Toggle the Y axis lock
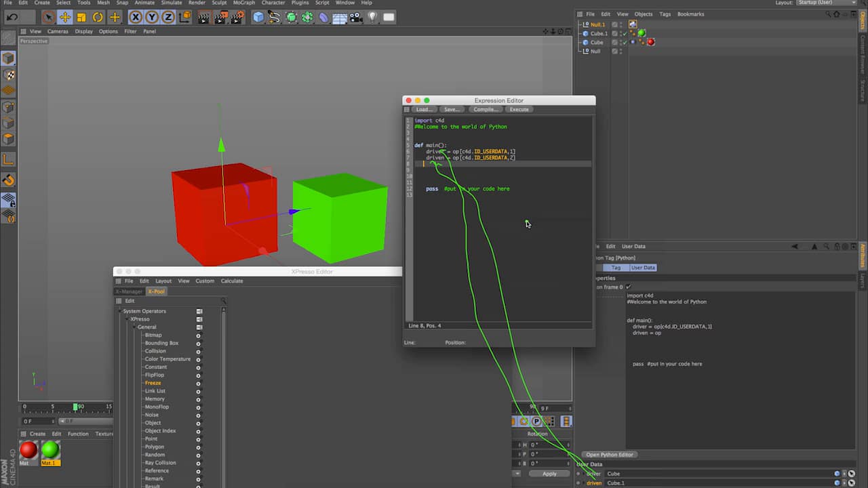Image resolution: width=868 pixels, height=488 pixels. 152,17
